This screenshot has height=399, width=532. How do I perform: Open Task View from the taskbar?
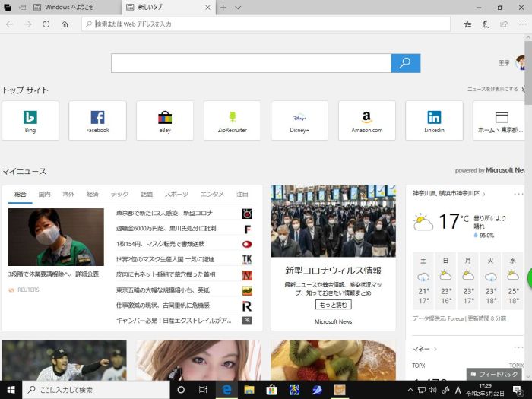(203, 389)
